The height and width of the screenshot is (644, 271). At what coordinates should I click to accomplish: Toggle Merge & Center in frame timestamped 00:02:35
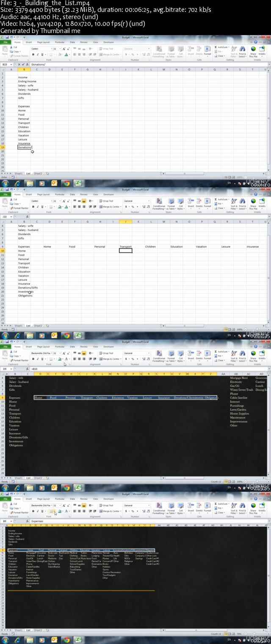110,207
